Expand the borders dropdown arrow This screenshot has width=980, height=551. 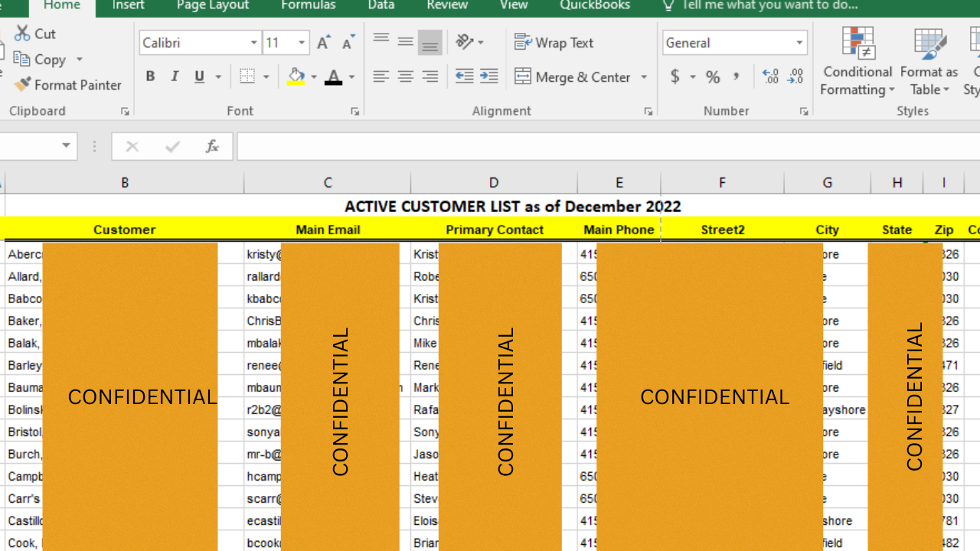pyautogui.click(x=266, y=77)
